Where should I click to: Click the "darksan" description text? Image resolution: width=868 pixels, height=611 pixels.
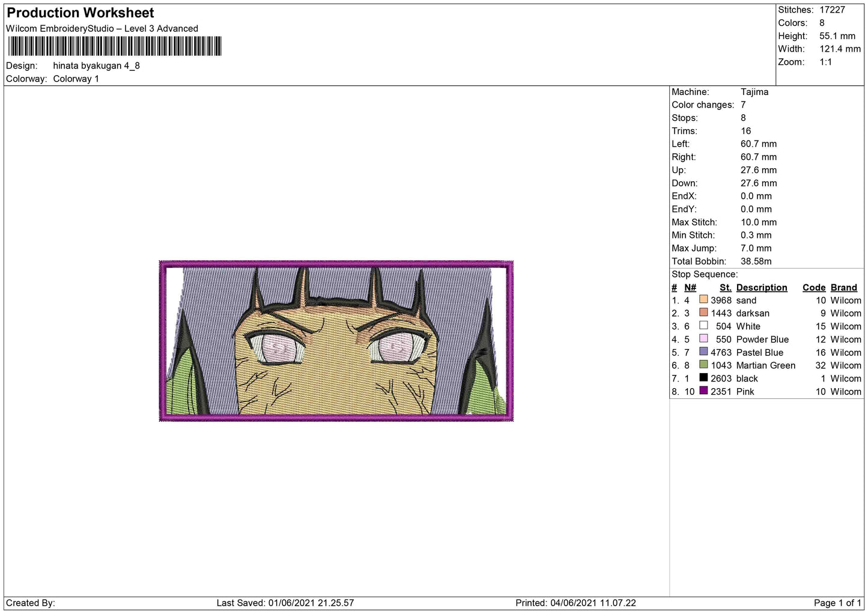pyautogui.click(x=753, y=314)
